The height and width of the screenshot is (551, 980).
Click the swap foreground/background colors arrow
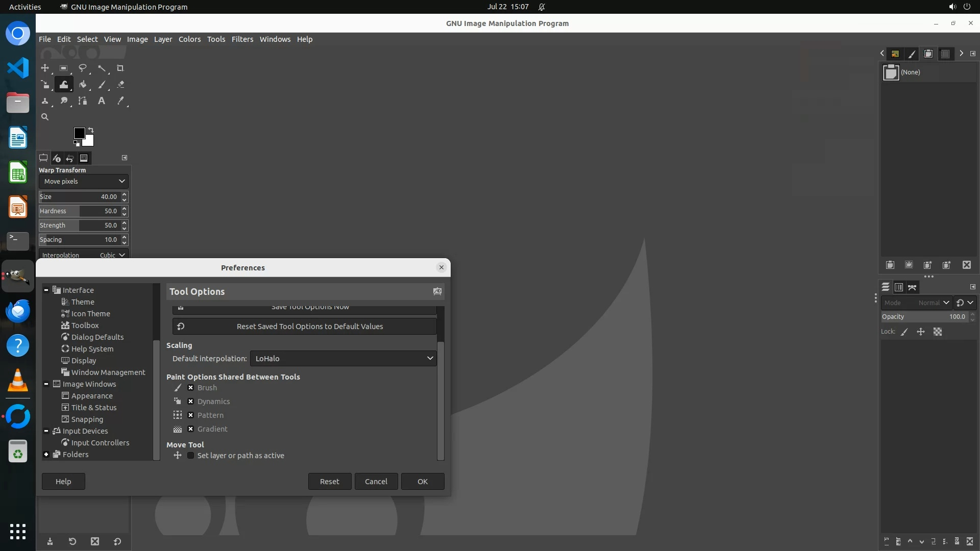coord(91,130)
